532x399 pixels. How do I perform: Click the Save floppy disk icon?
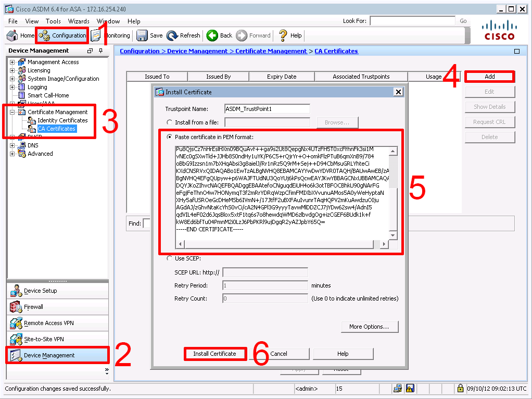click(142, 35)
